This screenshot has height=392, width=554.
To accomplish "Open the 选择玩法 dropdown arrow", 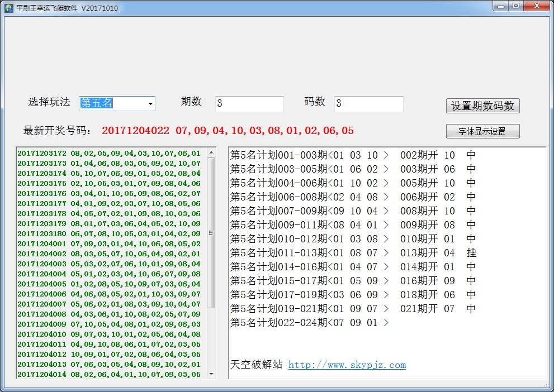I will coord(150,104).
